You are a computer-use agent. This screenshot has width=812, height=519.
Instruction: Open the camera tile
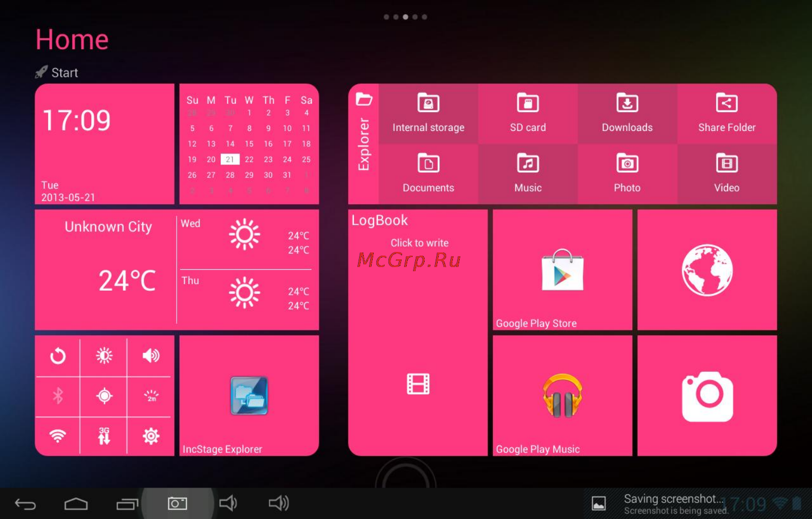coord(707,395)
